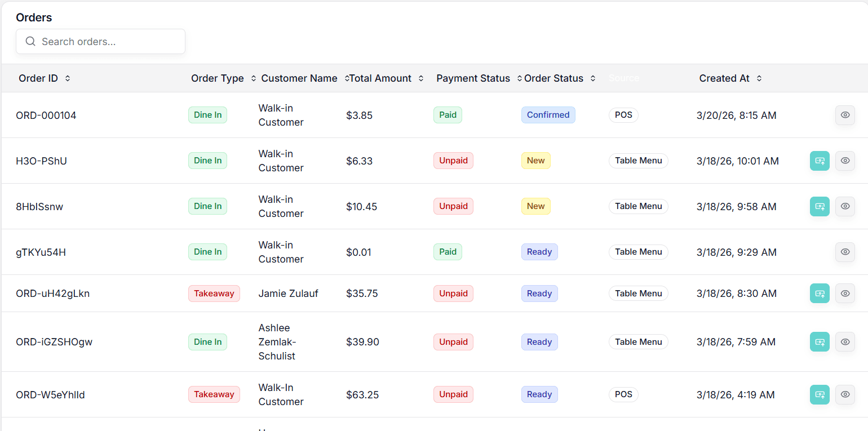Viewport: 868px width, 431px height.
Task: Click the Confirmed status badge
Action: pyautogui.click(x=548, y=115)
